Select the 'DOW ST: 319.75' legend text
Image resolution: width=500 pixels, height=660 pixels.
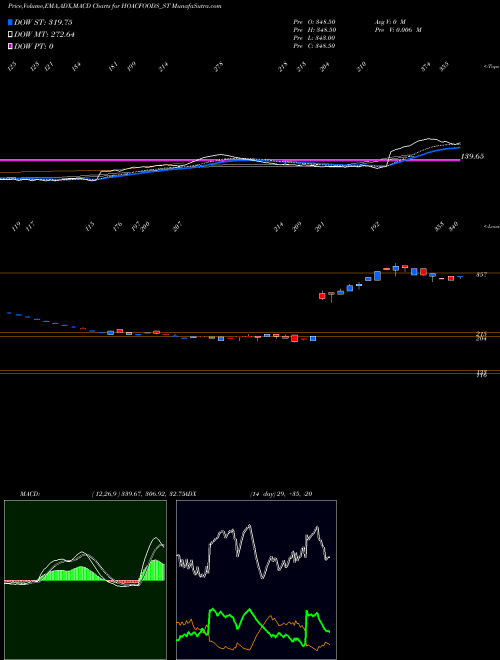coord(43,22)
